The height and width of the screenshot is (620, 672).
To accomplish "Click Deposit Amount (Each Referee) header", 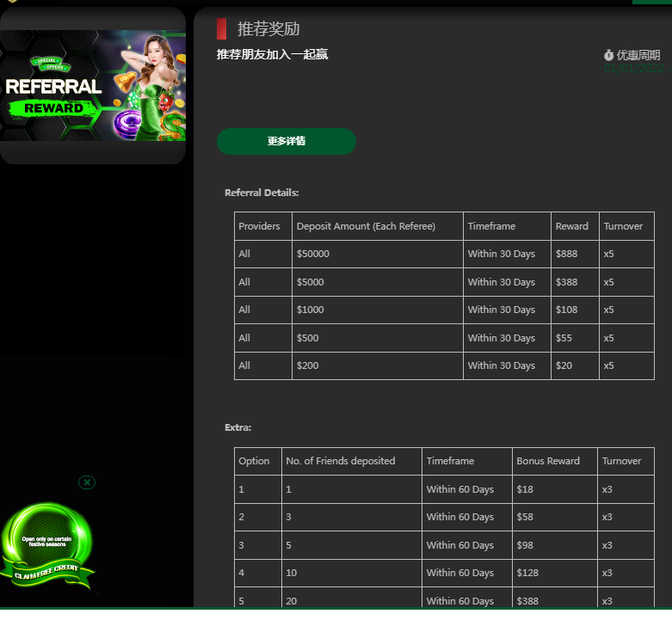I will [366, 226].
